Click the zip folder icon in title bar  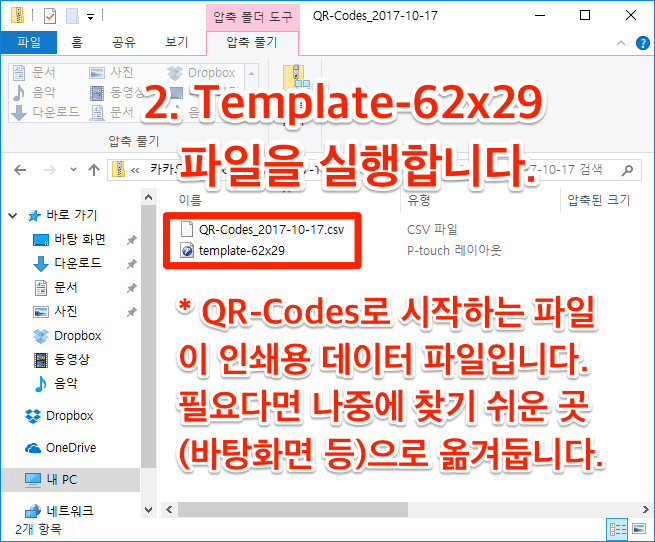[18, 15]
